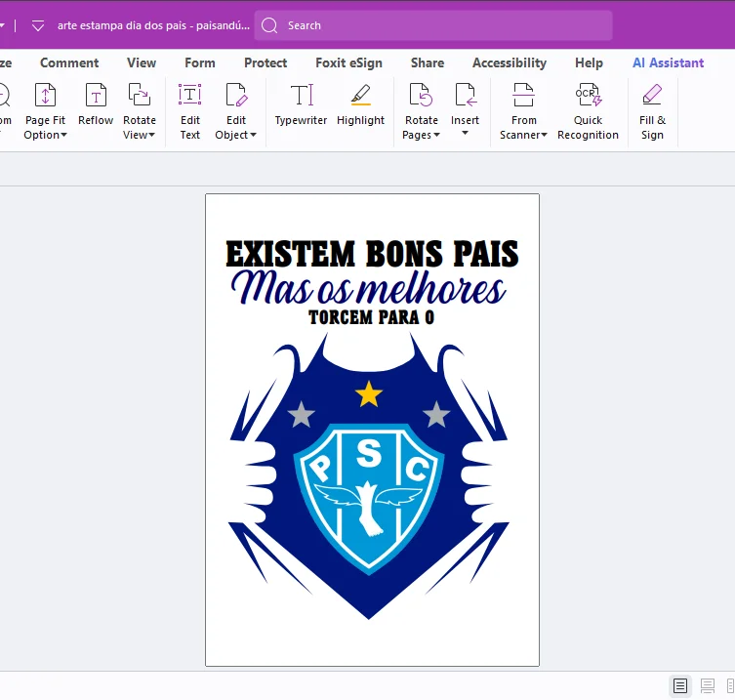The height and width of the screenshot is (700, 735).
Task: Open the Comment ribbon tab
Action: tap(69, 62)
